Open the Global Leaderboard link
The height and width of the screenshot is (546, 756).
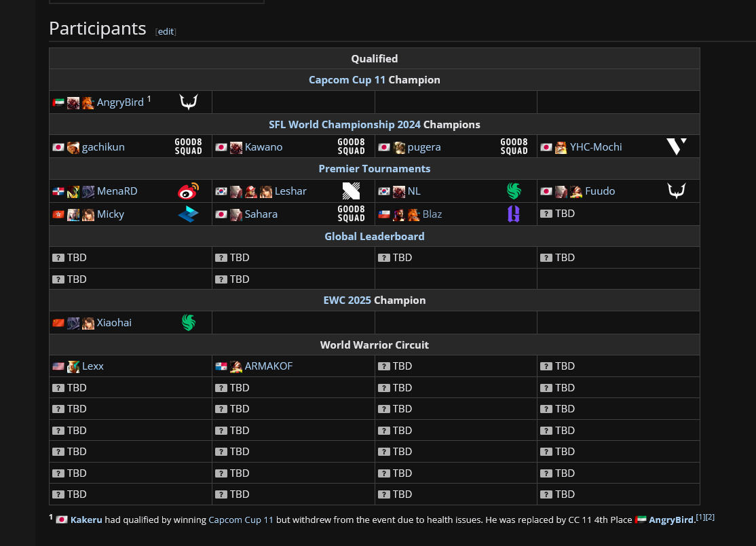(x=375, y=236)
